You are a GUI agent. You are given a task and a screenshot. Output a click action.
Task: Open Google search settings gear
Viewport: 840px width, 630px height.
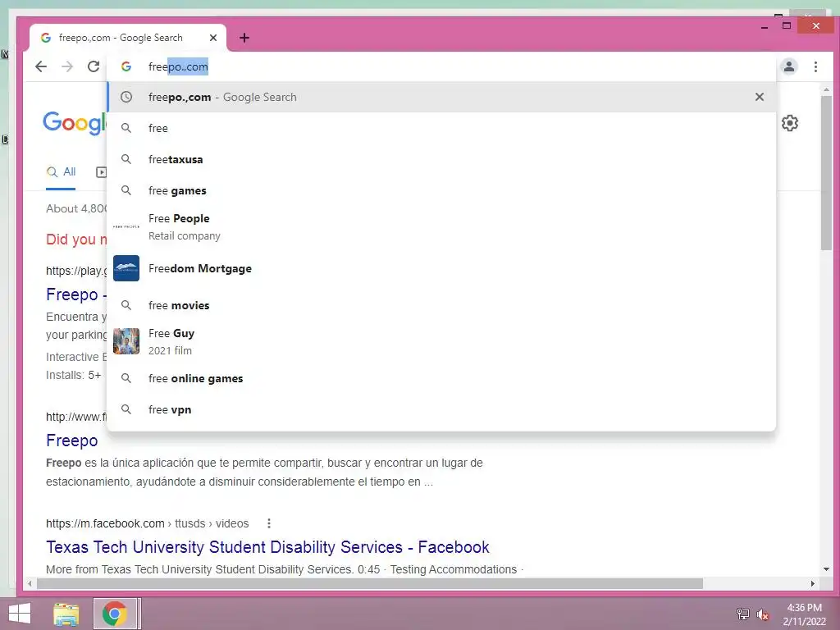coord(790,123)
